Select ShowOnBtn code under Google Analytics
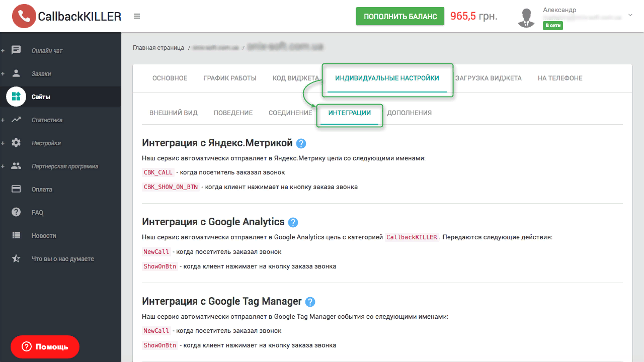 tap(160, 266)
